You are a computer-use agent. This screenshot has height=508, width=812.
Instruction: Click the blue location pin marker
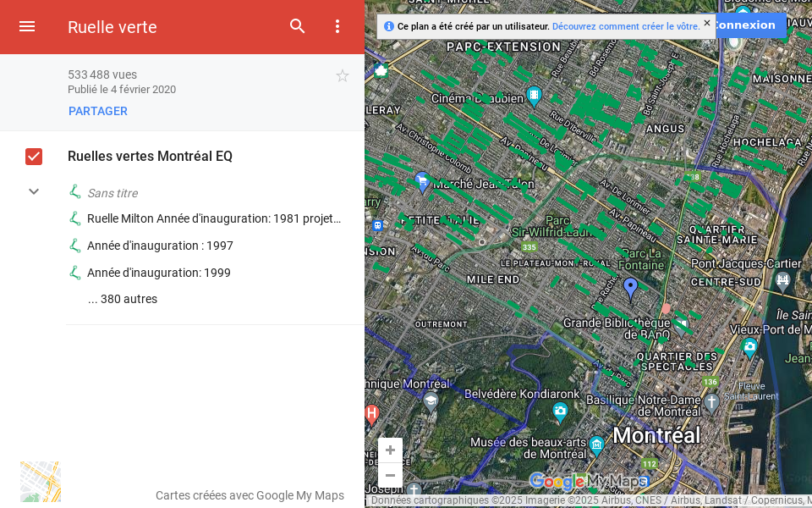coord(630,288)
